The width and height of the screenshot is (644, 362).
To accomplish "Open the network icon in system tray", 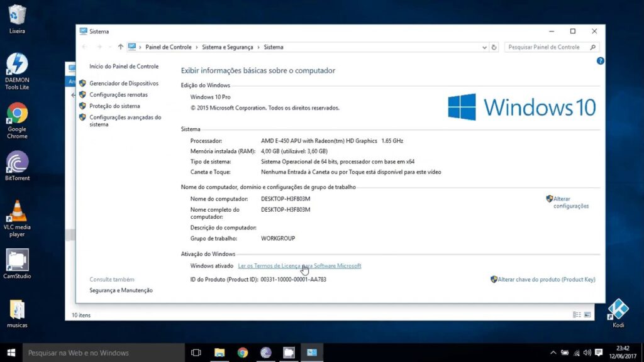I will (577, 353).
